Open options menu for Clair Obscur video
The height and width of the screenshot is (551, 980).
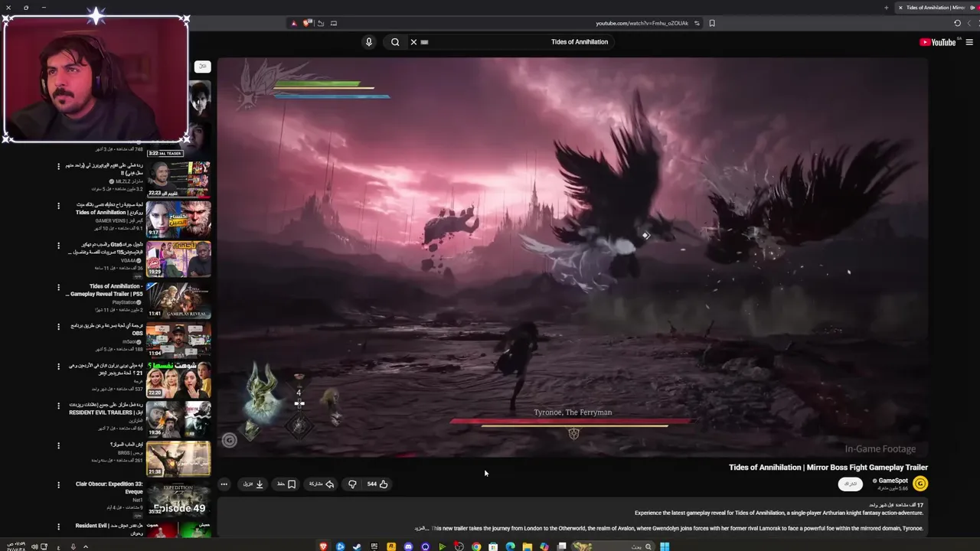click(58, 485)
